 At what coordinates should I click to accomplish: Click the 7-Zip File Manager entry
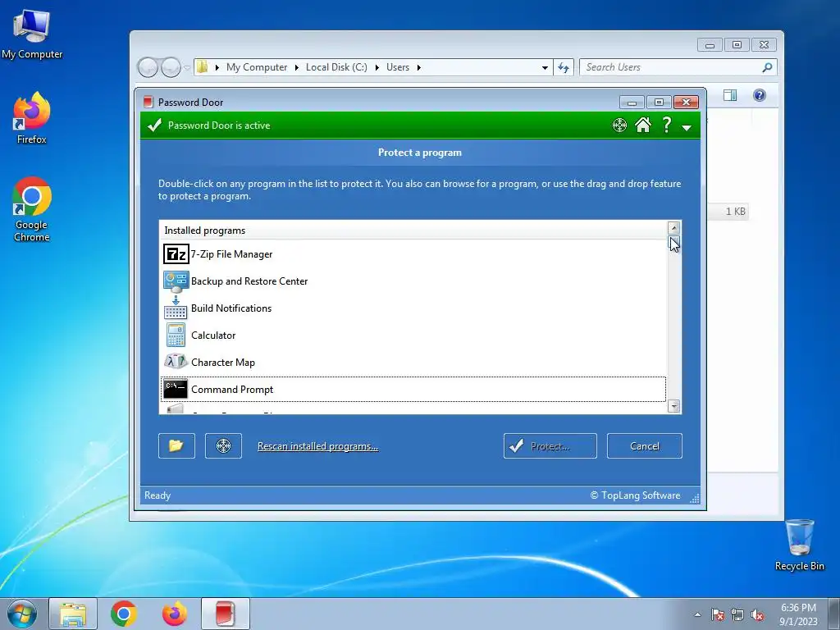(413, 254)
